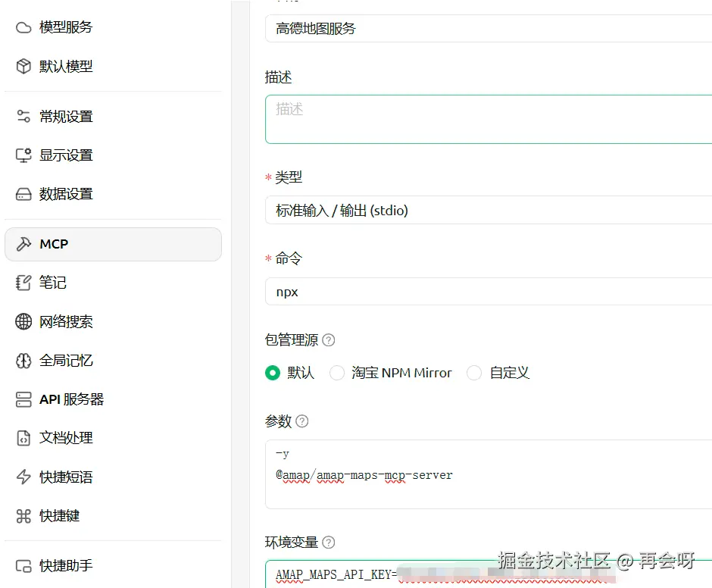Click the notebook icon beside 笔记
Viewport: 712px width, 588px height.
coord(23,283)
